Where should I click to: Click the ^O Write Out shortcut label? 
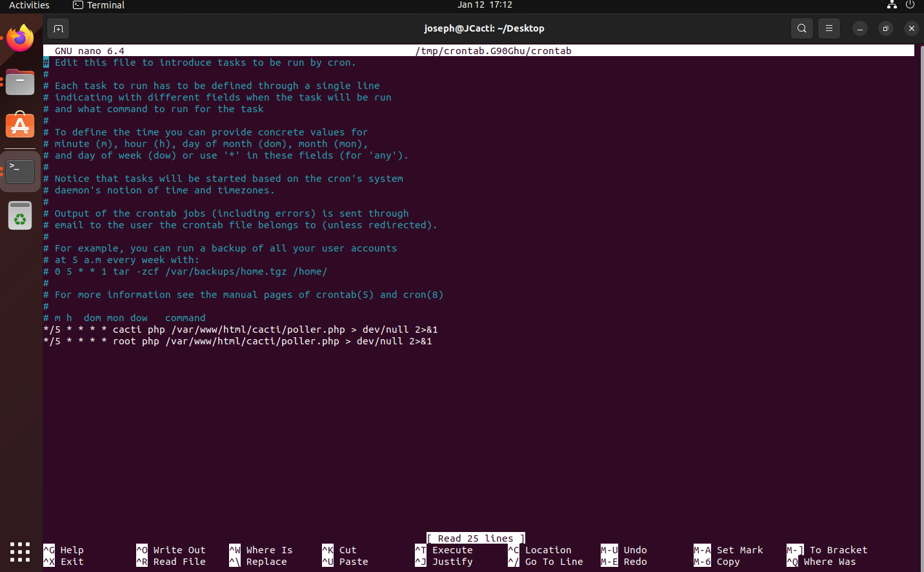[x=171, y=550]
